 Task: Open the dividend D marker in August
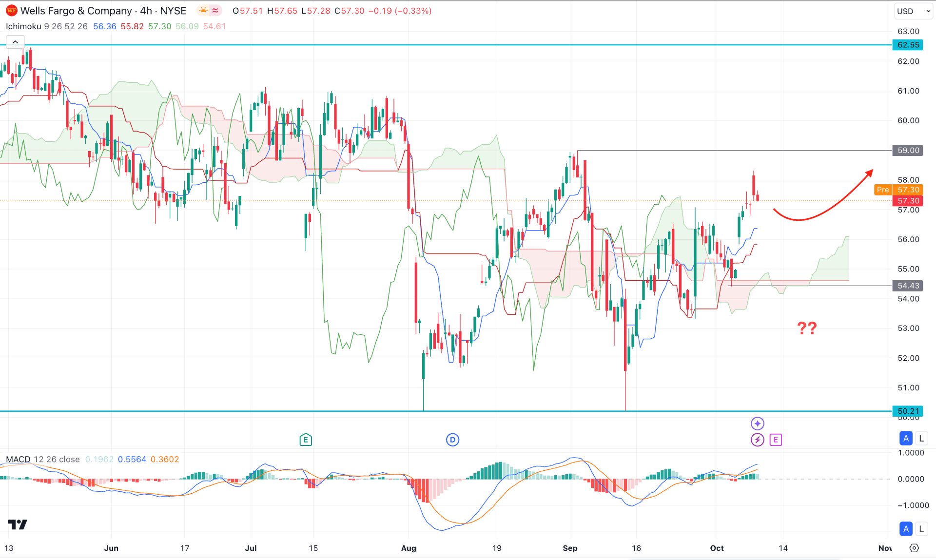tap(452, 440)
